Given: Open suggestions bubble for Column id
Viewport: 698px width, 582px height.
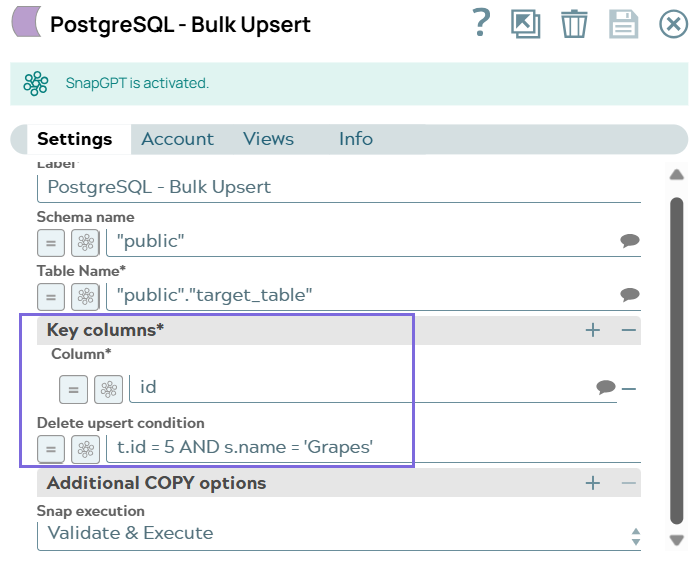Looking at the screenshot, I should point(606,387).
